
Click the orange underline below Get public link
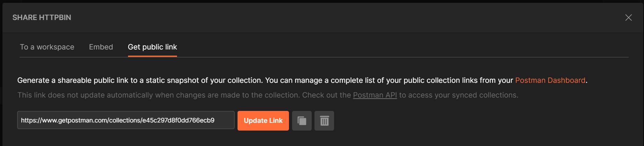point(152,56)
